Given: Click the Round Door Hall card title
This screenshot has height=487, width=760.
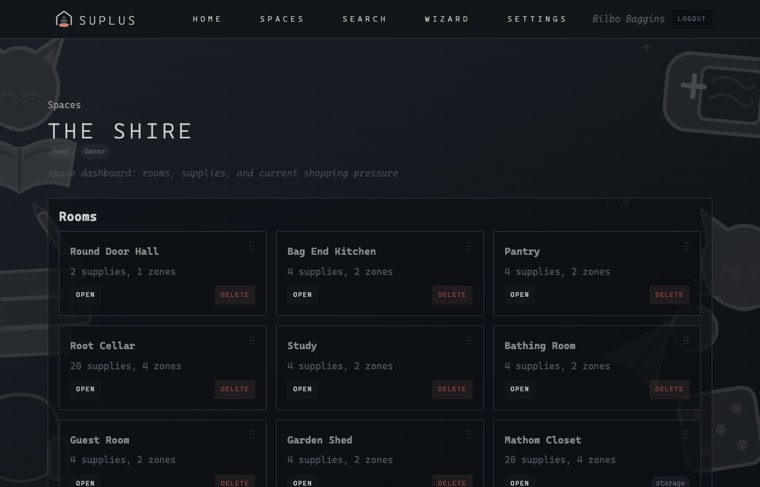Looking at the screenshot, I should [x=114, y=251].
